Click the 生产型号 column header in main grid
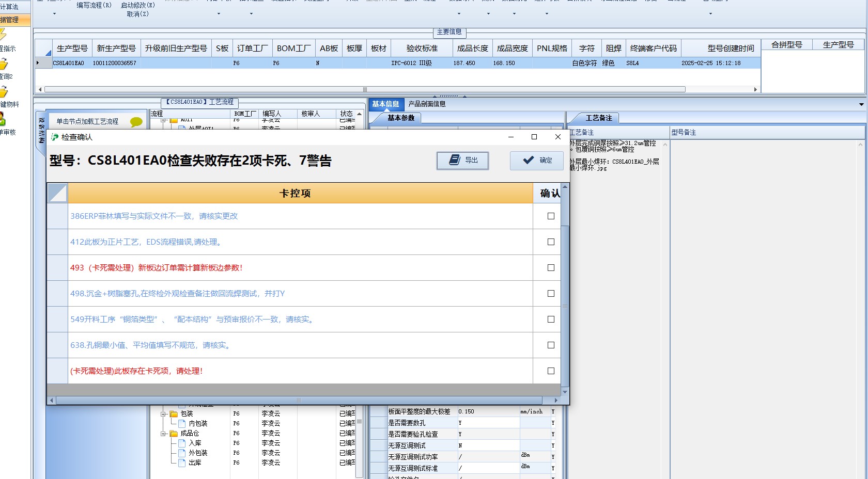This screenshot has height=479, width=868. (x=72, y=48)
